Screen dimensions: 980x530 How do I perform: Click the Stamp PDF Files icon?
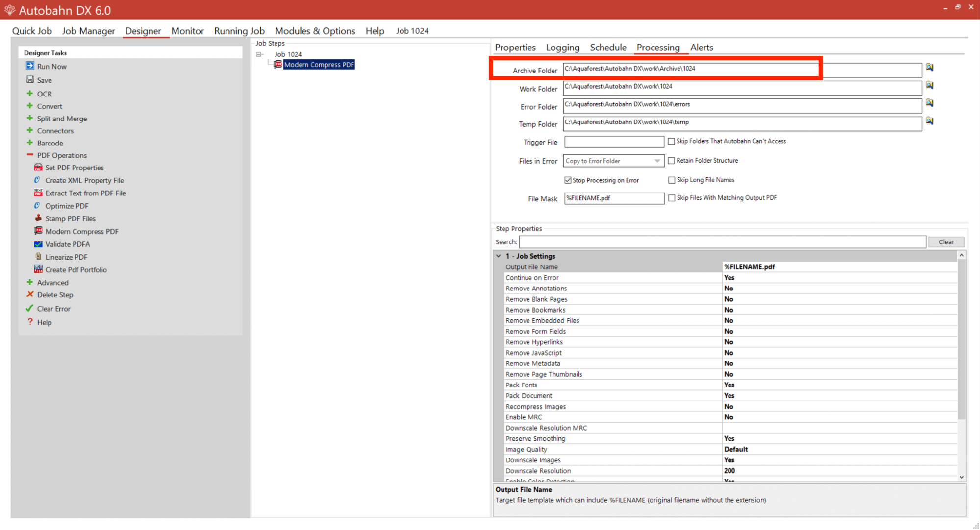click(x=38, y=218)
